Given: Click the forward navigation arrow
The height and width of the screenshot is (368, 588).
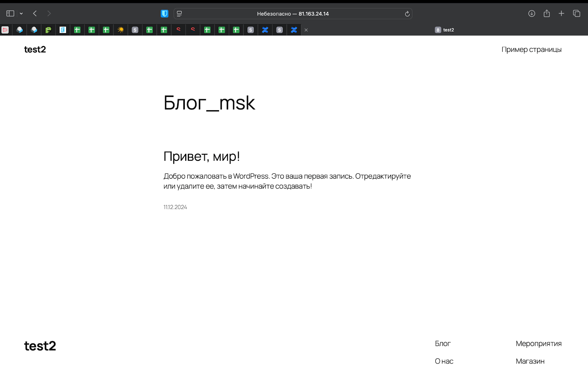Looking at the screenshot, I should [x=49, y=14].
